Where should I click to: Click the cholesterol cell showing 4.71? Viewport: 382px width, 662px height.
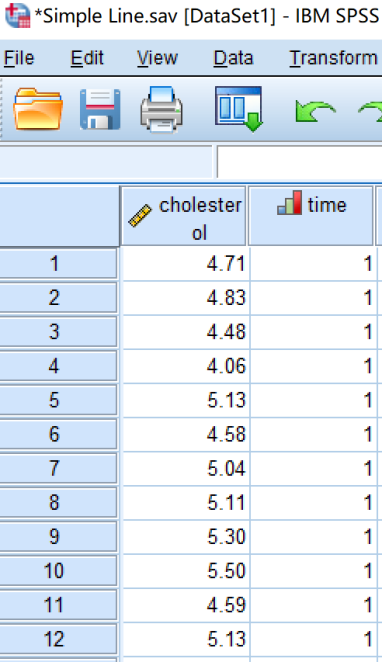185,264
